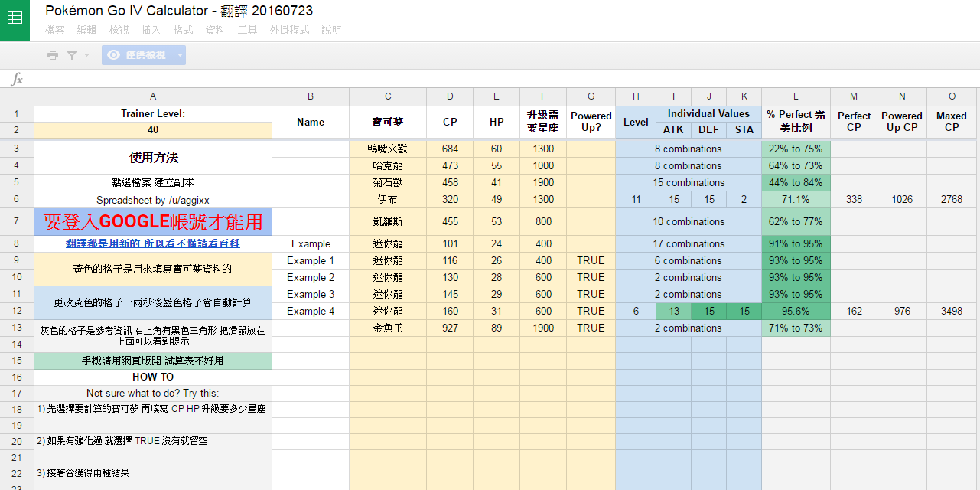Open the 外掛程式 menu
Viewport: 980px width, 490px height.
289,30
